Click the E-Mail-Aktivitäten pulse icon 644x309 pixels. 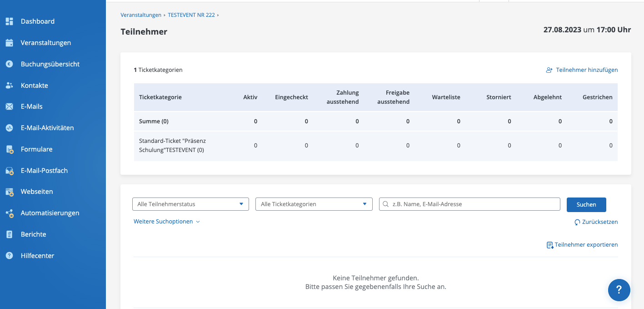click(x=9, y=128)
